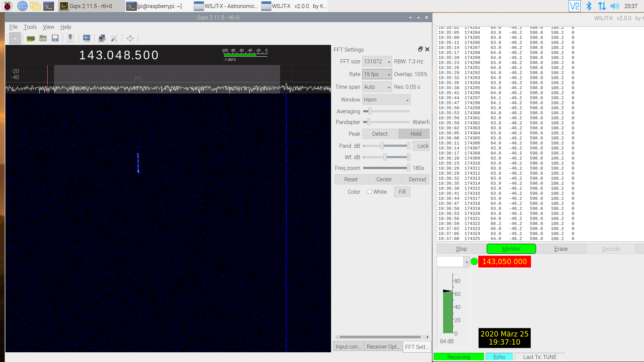This screenshot has height=362, width=644.
Task: Open the I/O devices configuration icon
Action: tap(31, 38)
